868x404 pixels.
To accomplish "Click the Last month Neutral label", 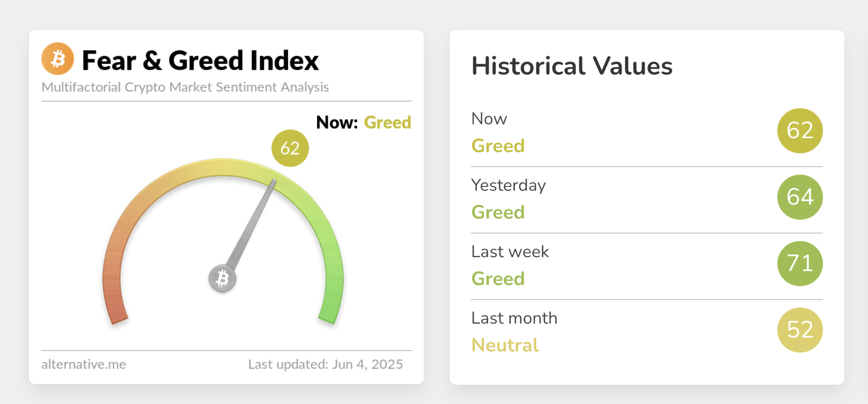I will pyautogui.click(x=505, y=345).
